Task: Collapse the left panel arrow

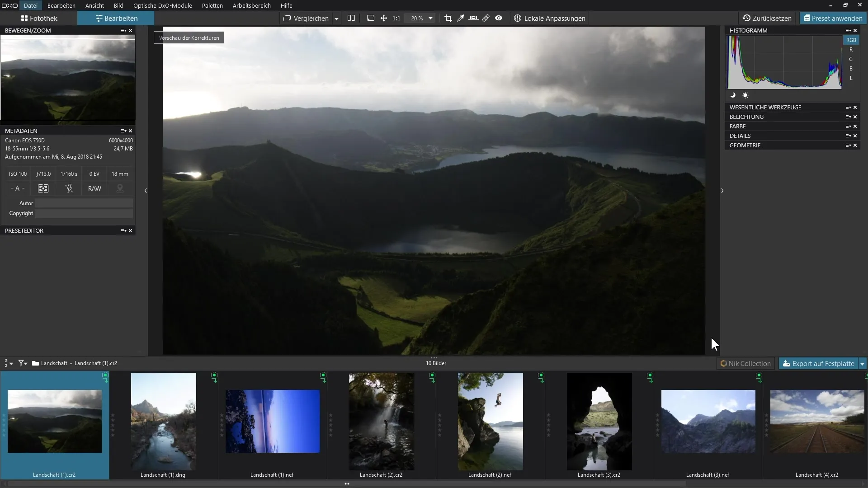Action: [146, 191]
